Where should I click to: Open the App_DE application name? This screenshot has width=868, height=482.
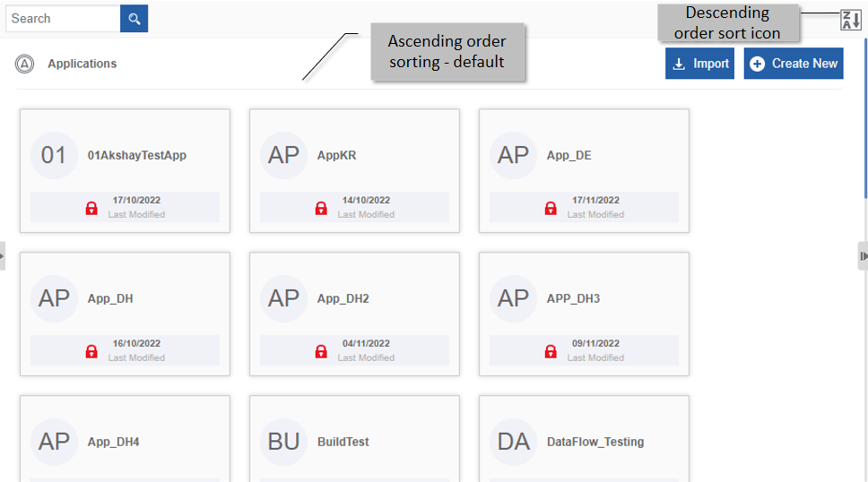coord(569,156)
